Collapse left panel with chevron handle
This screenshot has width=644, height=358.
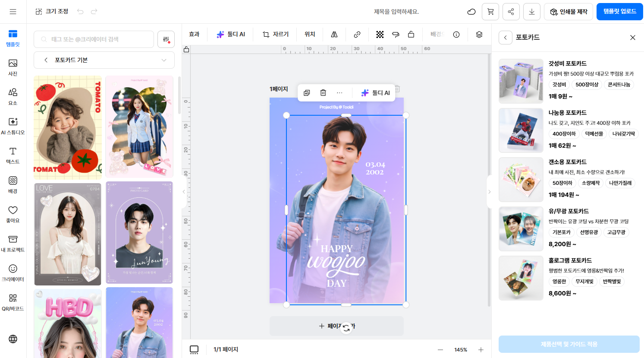tap(184, 192)
